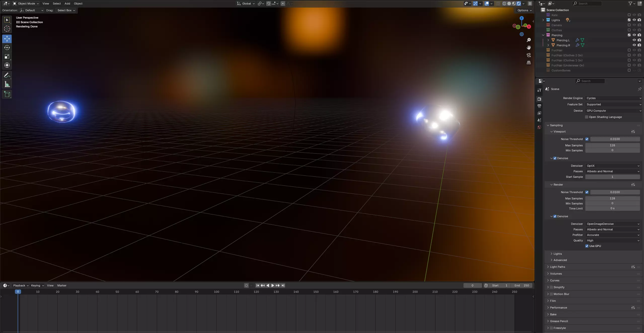Hide Piercing.L object in outliner
The height and width of the screenshot is (333, 644).
pyautogui.click(x=634, y=40)
